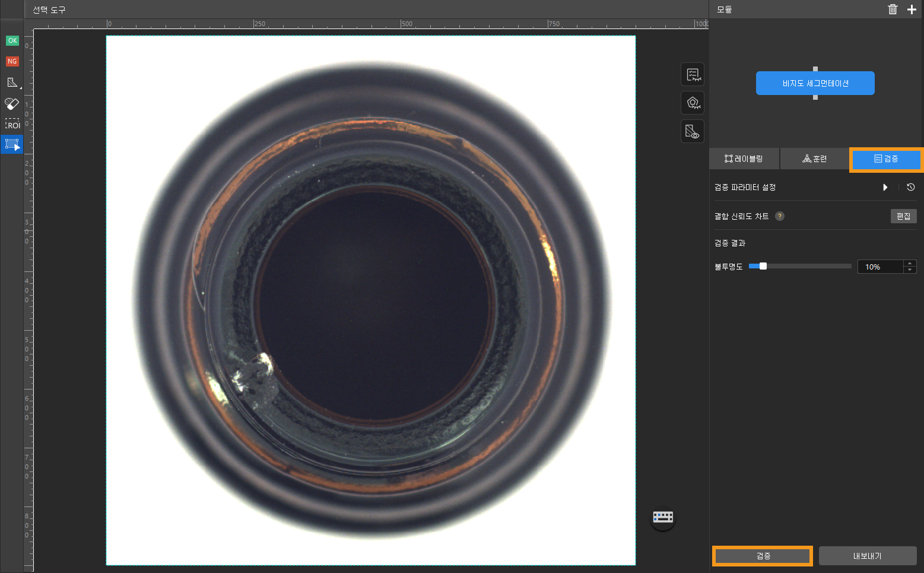Activate the ROI tool
The image size is (924, 573).
coord(12,124)
